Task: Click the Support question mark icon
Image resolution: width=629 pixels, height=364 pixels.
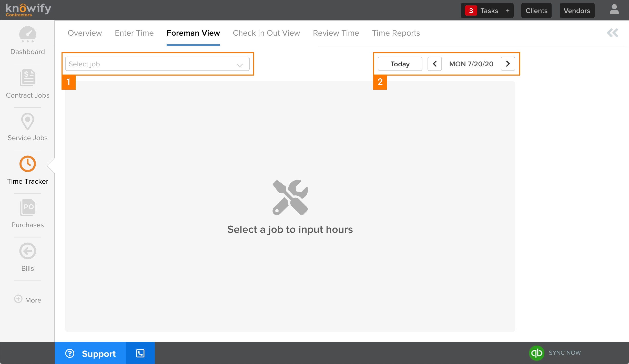Action: pyautogui.click(x=70, y=353)
